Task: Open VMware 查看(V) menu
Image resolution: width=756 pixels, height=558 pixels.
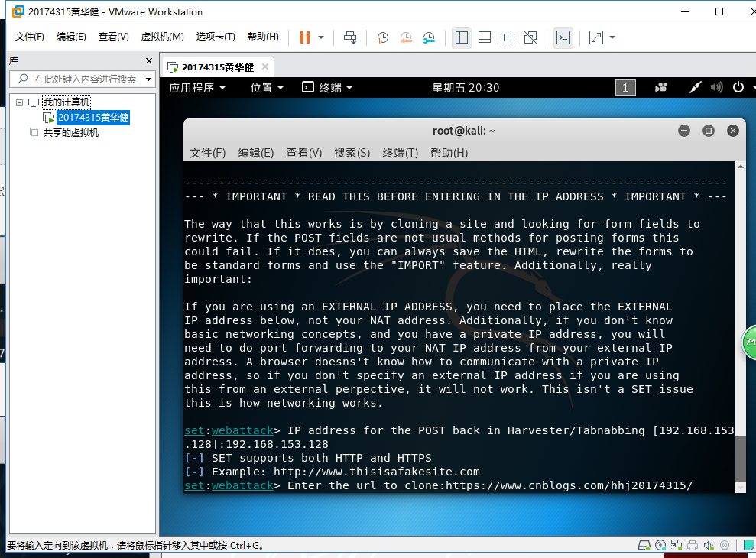Action: tap(113, 37)
